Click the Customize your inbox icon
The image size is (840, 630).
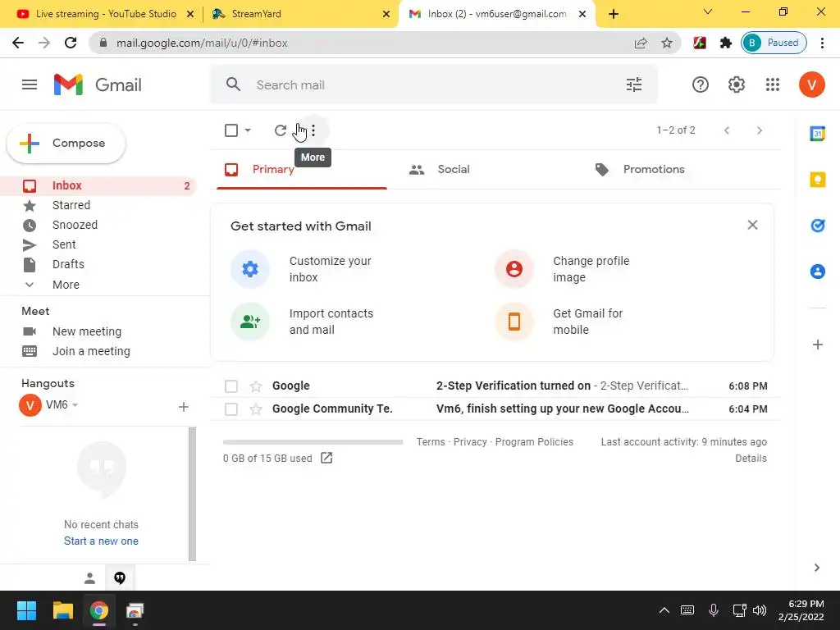(249, 269)
